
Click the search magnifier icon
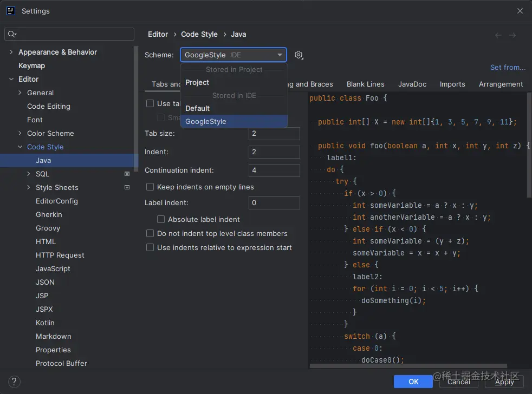12,34
